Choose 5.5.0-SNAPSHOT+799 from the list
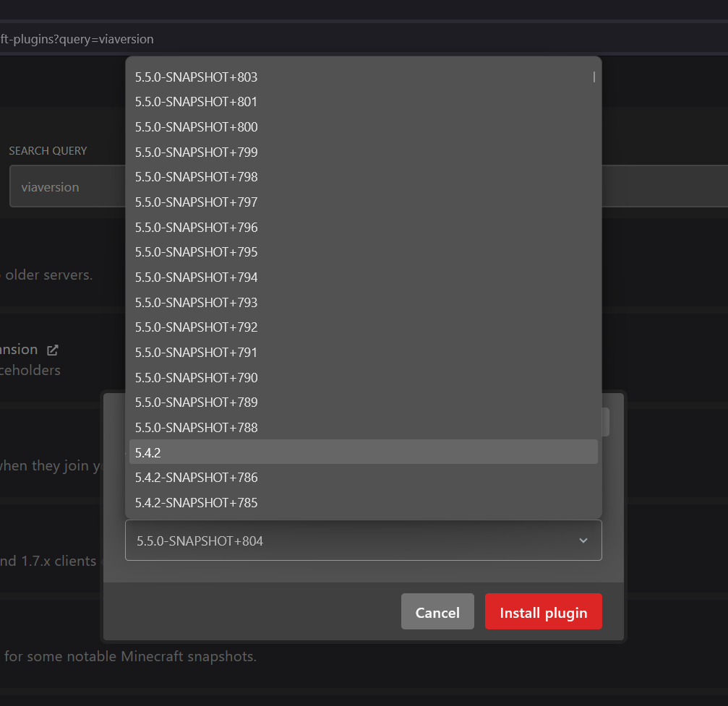This screenshot has height=706, width=728. [363, 152]
